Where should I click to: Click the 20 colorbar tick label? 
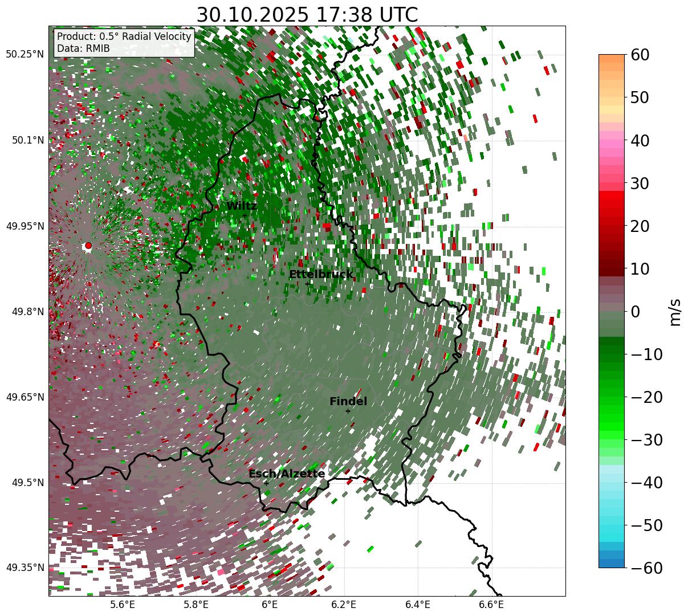(641, 226)
